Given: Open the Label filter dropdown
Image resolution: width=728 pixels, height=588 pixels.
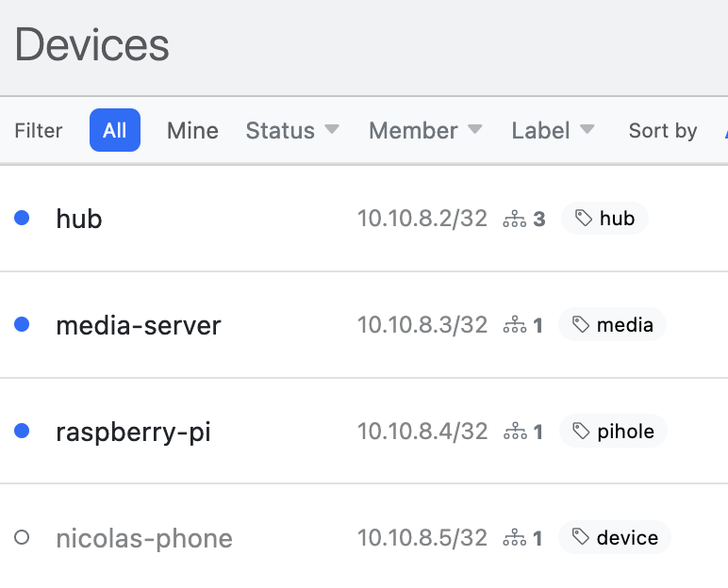Looking at the screenshot, I should tap(553, 130).
